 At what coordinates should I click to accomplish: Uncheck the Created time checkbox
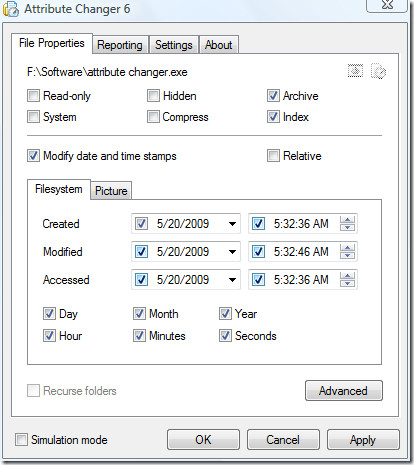point(258,224)
